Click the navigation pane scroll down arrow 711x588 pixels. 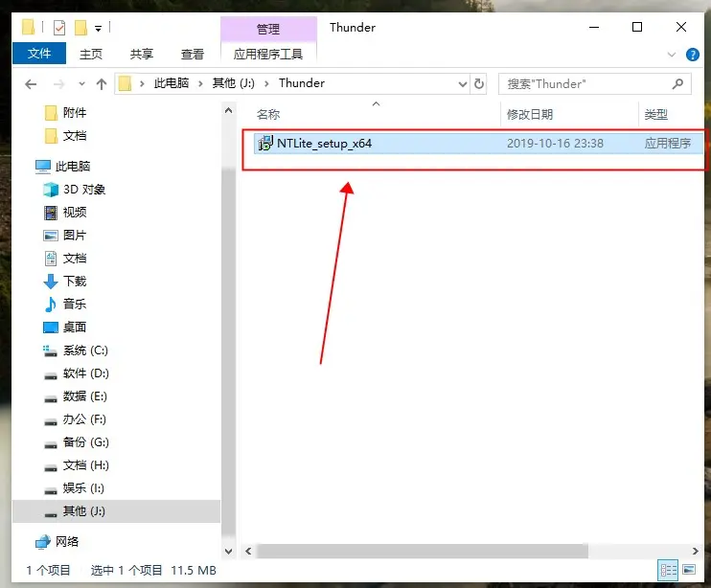228,552
